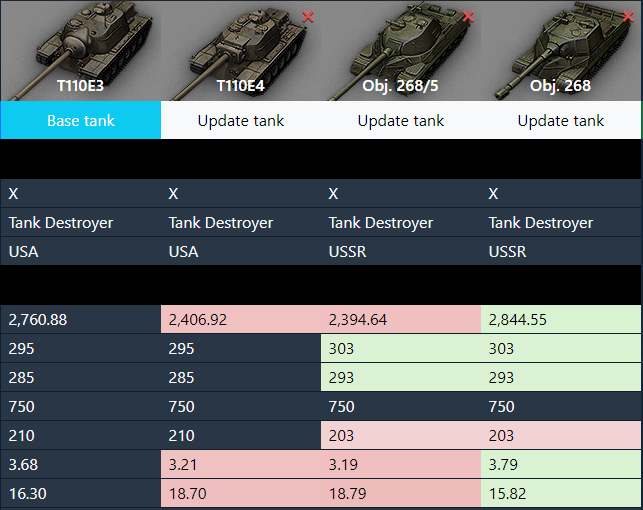The height and width of the screenshot is (510, 643).
Task: Click tier X cell in Obj. 268/5 column
Action: click(401, 193)
